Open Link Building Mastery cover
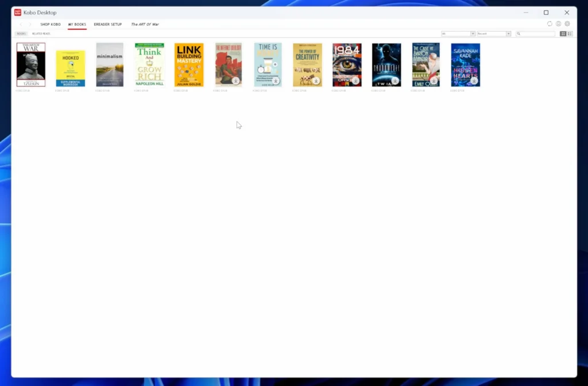Viewport: 588px width, 386px height. tap(189, 65)
